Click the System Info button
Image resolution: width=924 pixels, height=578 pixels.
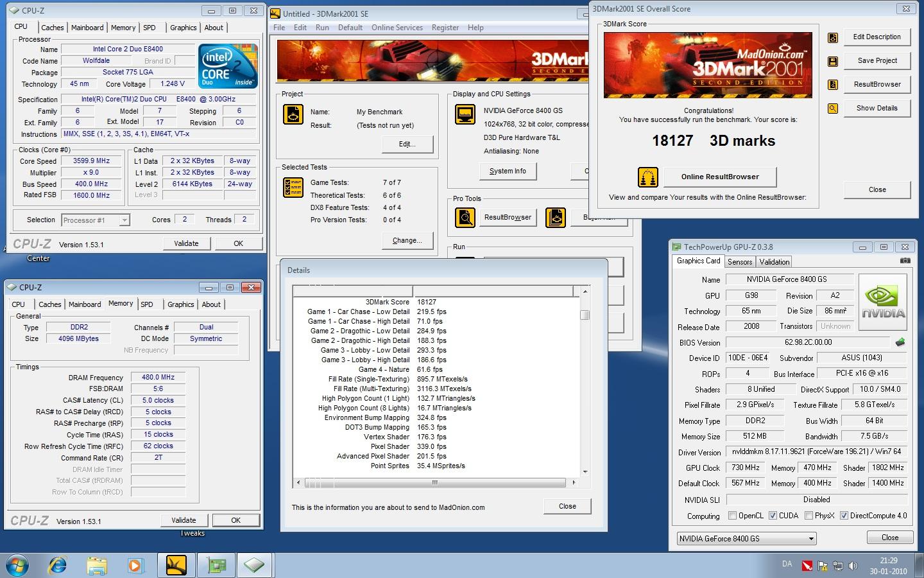(x=508, y=171)
